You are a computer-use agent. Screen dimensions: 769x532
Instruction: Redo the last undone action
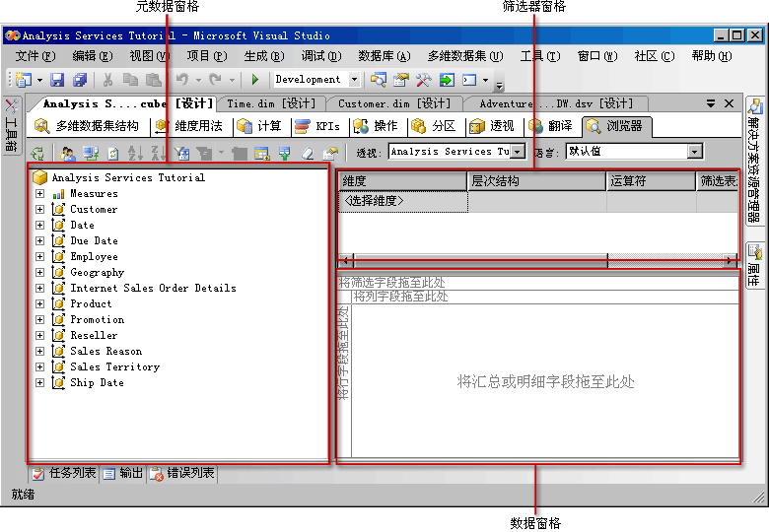tap(215, 80)
